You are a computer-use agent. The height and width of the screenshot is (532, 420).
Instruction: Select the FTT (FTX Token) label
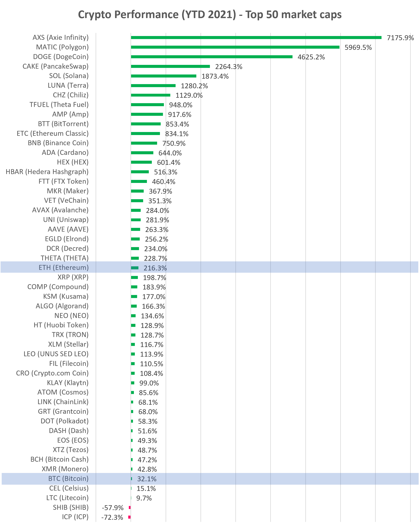pyautogui.click(x=63, y=181)
